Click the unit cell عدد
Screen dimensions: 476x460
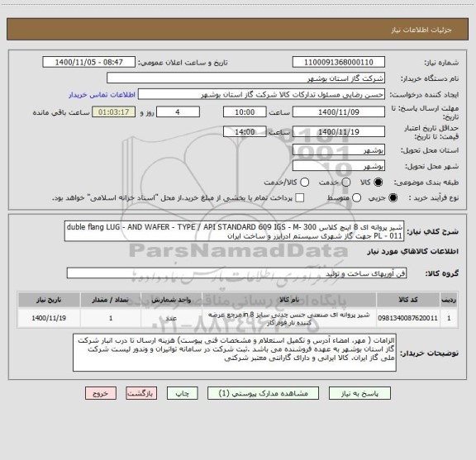click(x=171, y=318)
